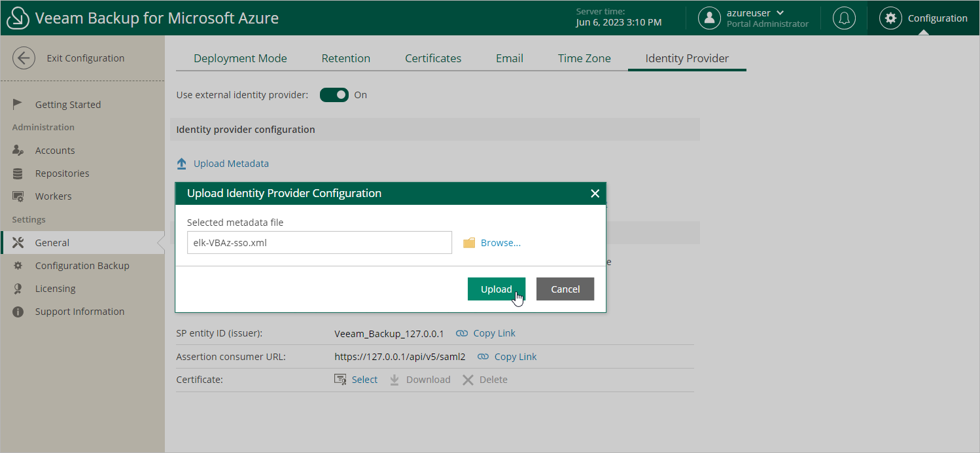Viewport: 980px width, 453px height.
Task: Turn off the external identity provider switch
Action: 334,95
